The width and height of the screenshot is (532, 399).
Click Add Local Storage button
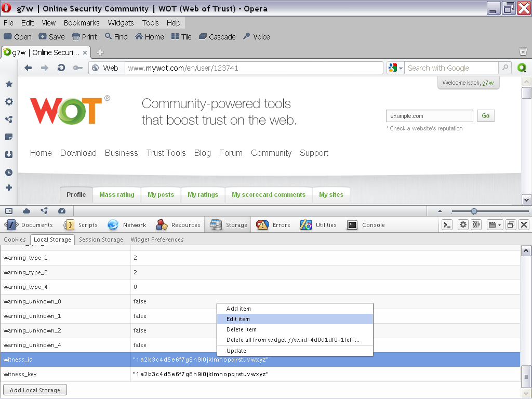tap(35, 390)
